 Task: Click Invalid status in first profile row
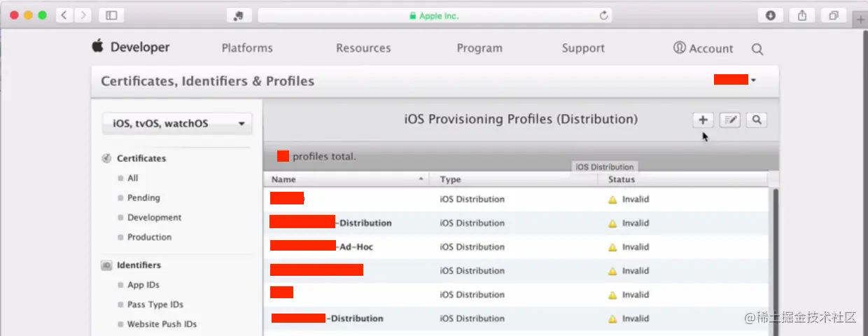click(636, 199)
